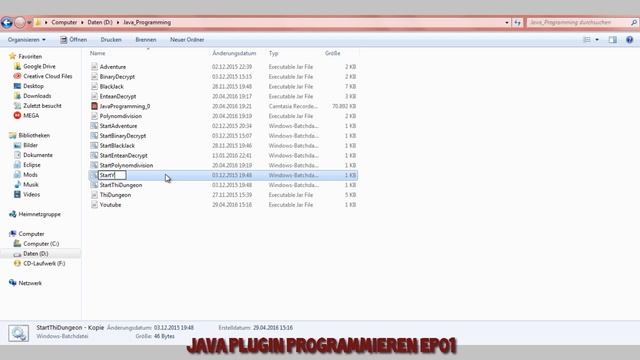Select the JavaProgramming_0 Camtasia file icon
640x360 pixels.
click(94, 106)
